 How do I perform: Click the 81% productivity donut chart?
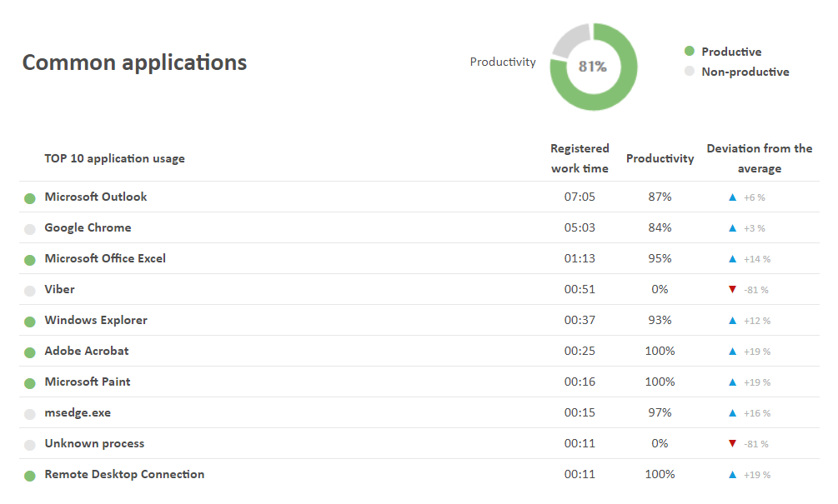point(593,66)
